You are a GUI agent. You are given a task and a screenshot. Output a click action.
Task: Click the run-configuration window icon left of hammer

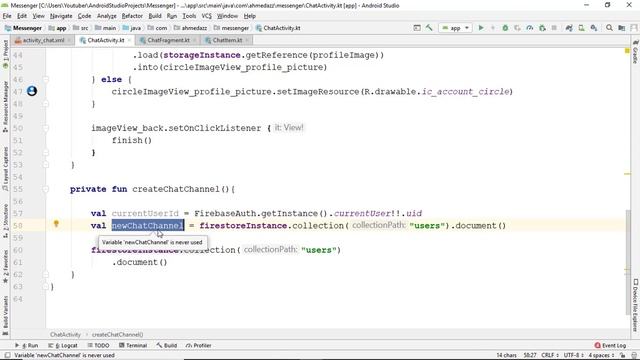pyautogui.click(x=417, y=28)
